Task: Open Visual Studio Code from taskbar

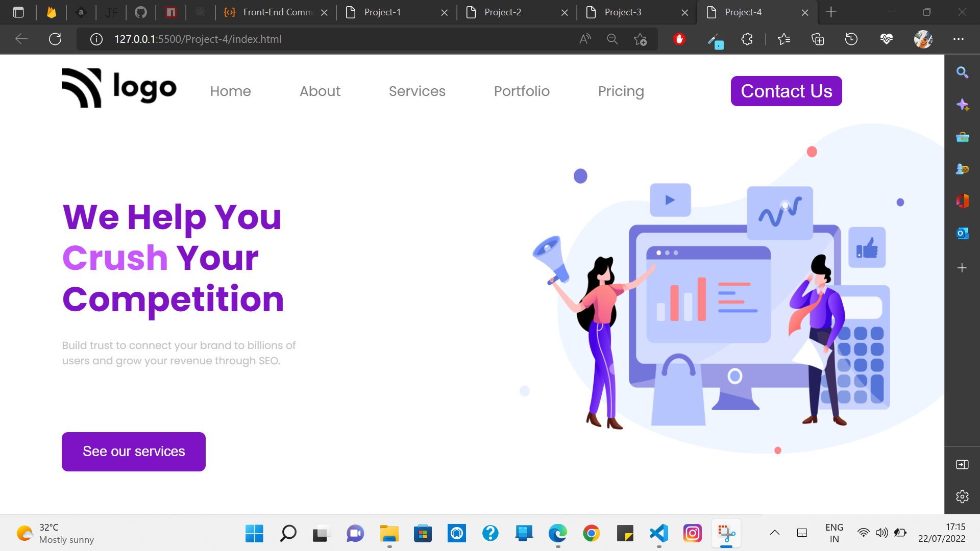Action: pos(659,533)
